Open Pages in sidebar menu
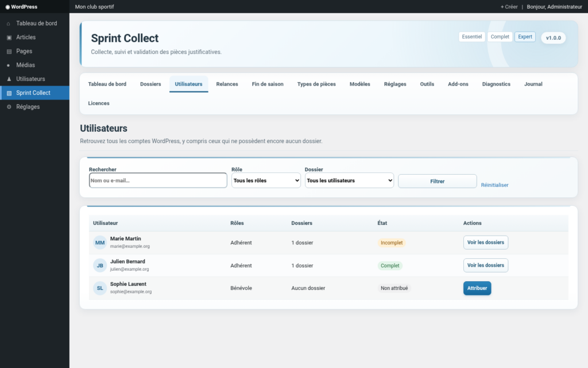 pos(34,51)
